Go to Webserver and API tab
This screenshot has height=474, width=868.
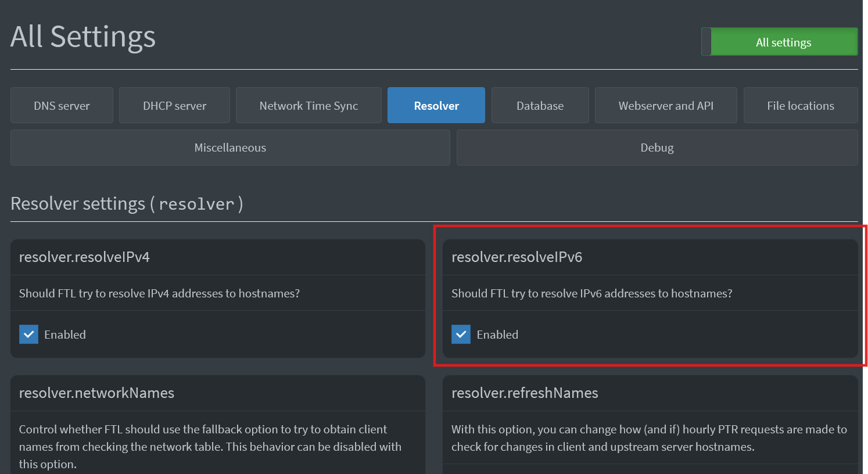pos(666,105)
